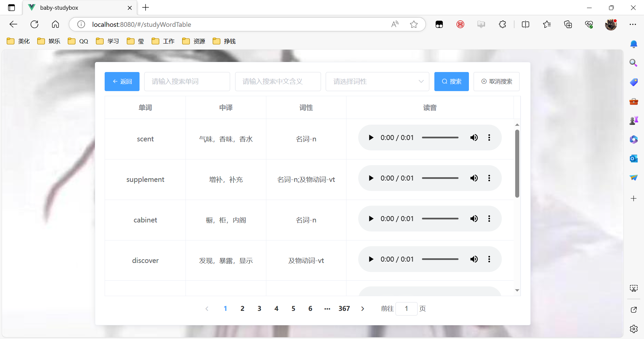Click the table scroll up arrow
This screenshot has height=339, width=644.
pos(517,125)
